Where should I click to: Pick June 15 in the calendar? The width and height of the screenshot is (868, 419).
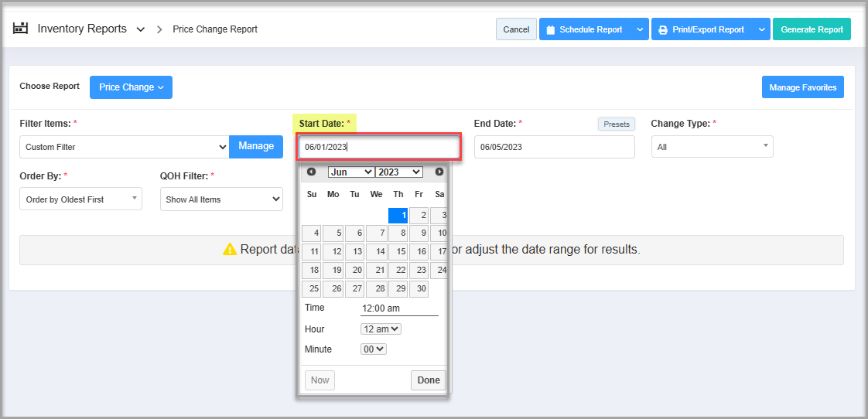398,251
